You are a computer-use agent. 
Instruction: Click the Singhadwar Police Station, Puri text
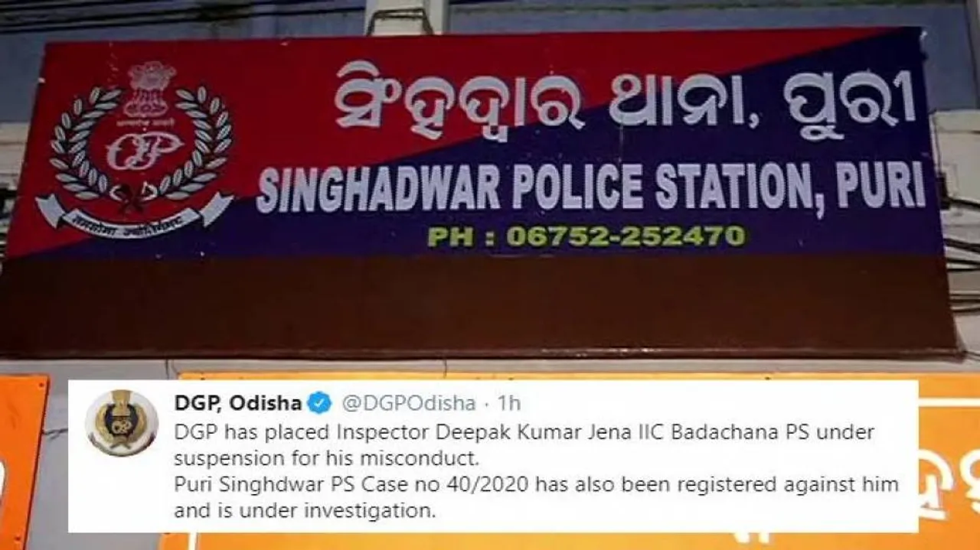[590, 187]
